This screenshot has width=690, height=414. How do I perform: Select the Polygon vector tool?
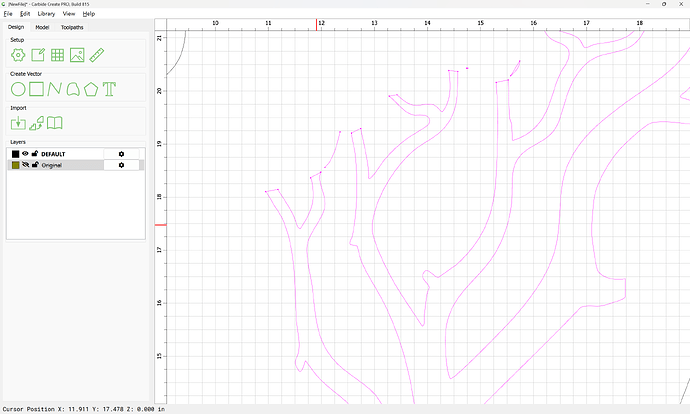[91, 89]
